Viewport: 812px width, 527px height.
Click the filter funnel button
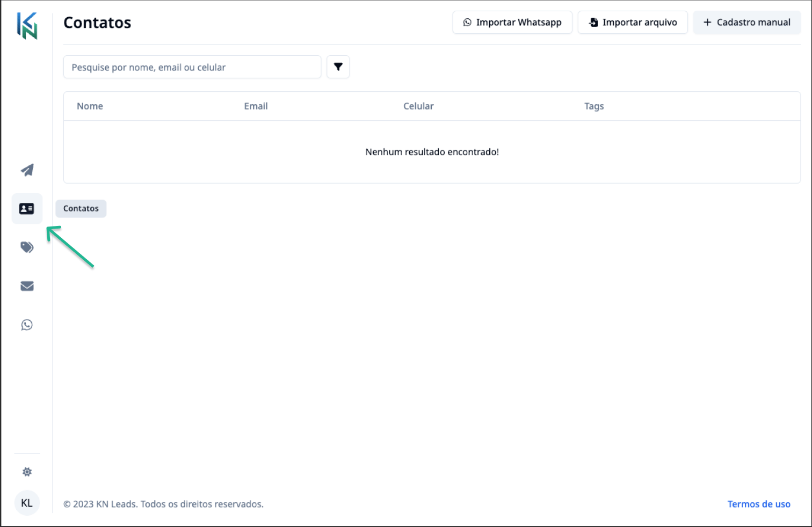[338, 67]
